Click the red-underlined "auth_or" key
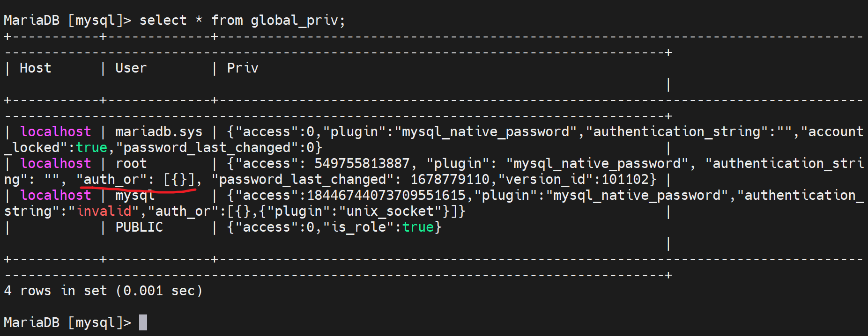The image size is (868, 336). (111, 180)
